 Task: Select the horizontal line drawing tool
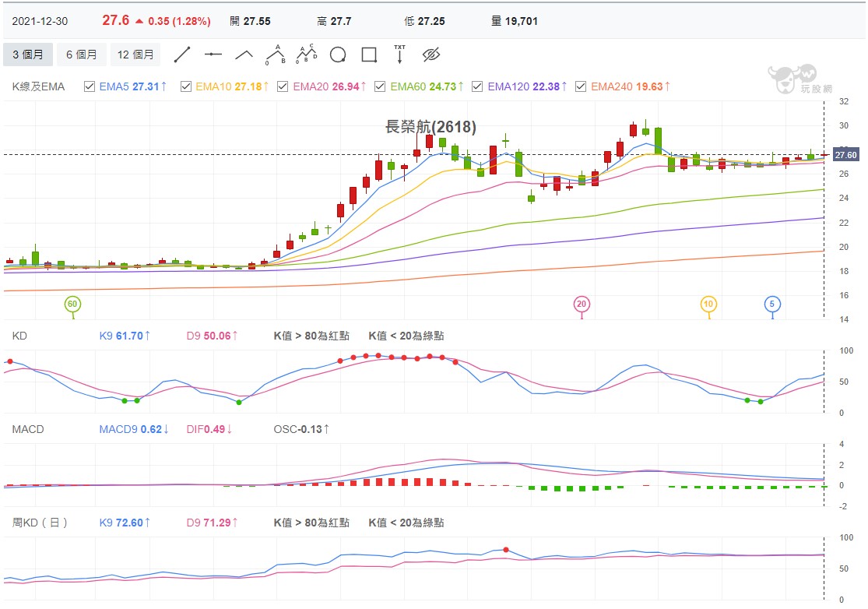pos(213,55)
